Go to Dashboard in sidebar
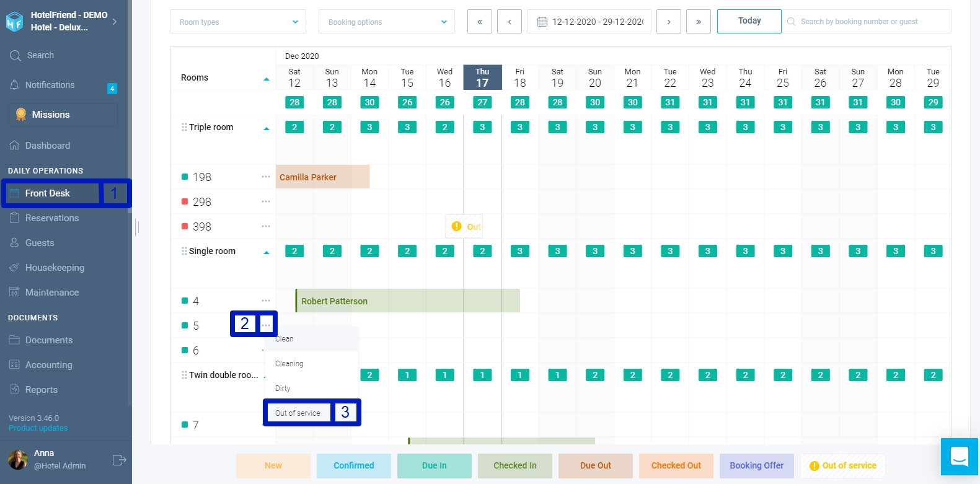The width and height of the screenshot is (980, 484). pos(48,146)
